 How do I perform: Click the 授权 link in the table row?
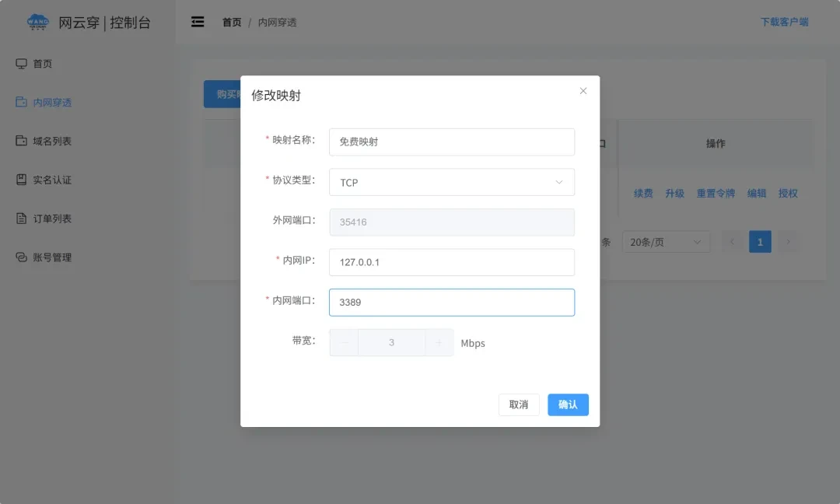tap(788, 194)
